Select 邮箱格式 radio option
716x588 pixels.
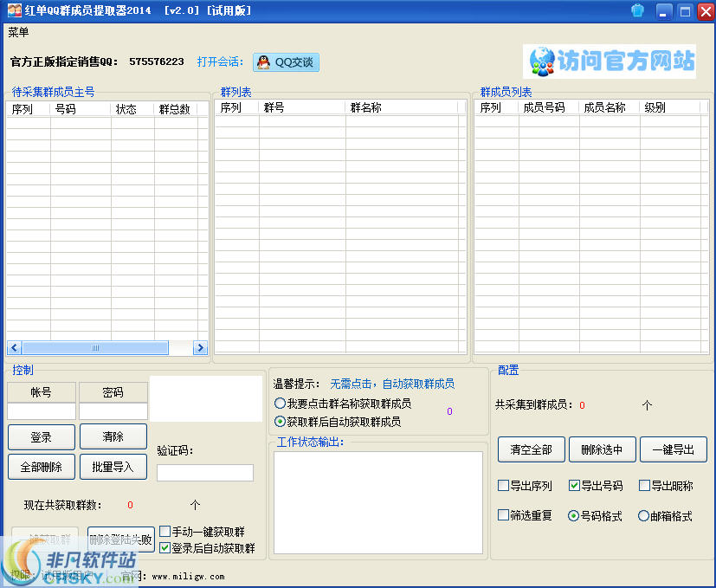pyautogui.click(x=643, y=516)
